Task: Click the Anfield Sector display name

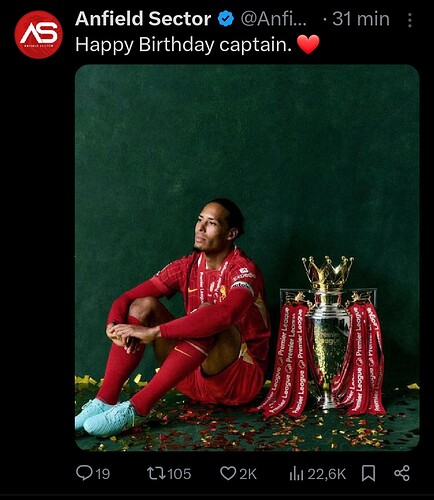Action: click(143, 19)
